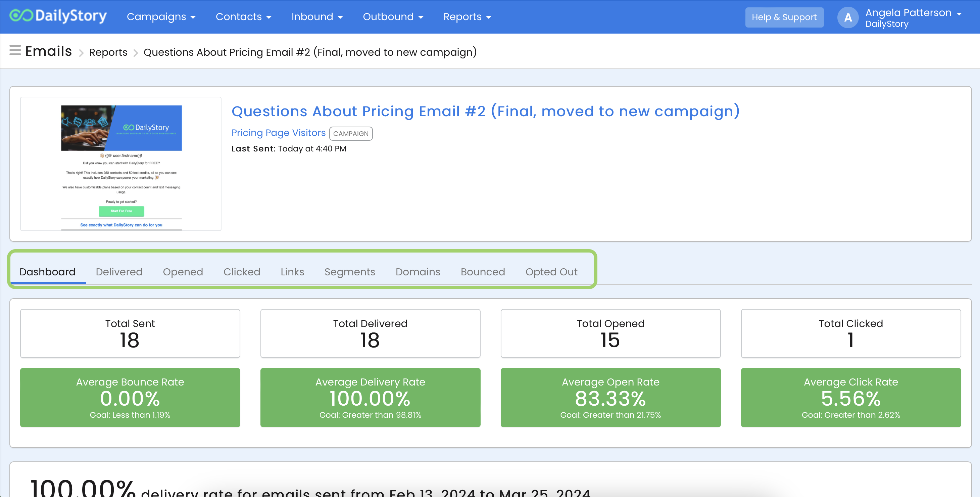
Task: Click the CAMPAIGN badge
Action: (x=351, y=134)
